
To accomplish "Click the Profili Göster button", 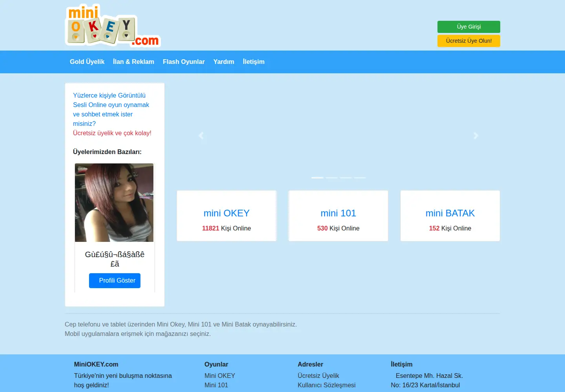I will point(115,281).
